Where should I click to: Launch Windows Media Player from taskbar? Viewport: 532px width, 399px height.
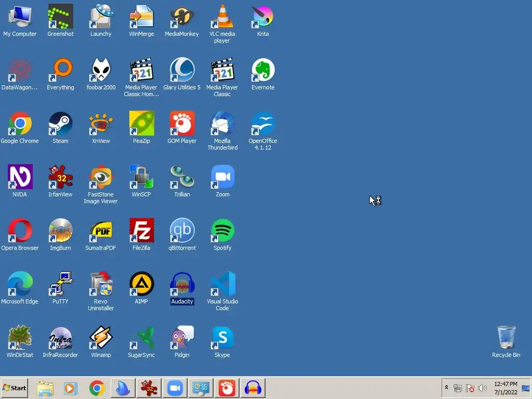tap(71, 388)
